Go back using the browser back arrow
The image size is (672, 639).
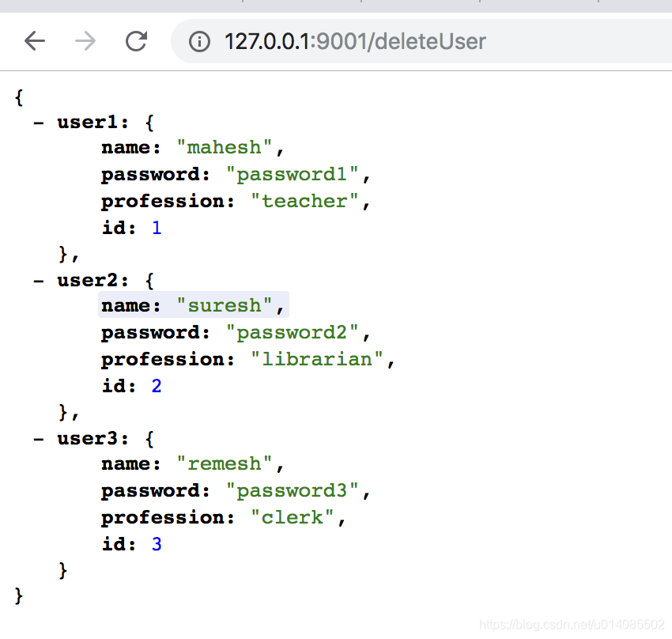click(35, 41)
